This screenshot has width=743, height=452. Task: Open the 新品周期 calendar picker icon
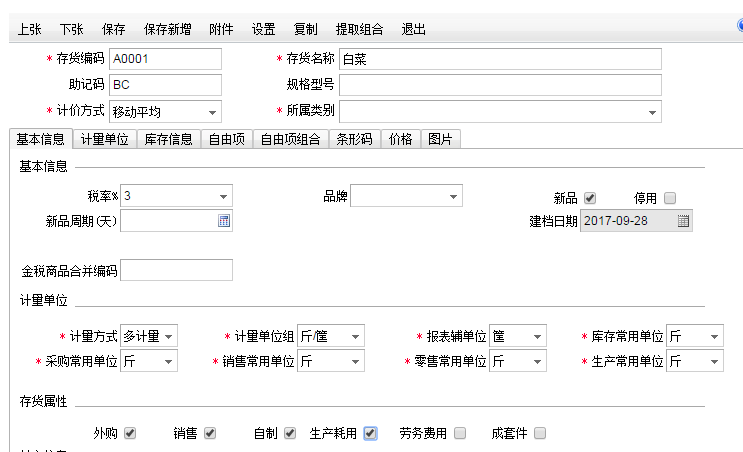224,221
